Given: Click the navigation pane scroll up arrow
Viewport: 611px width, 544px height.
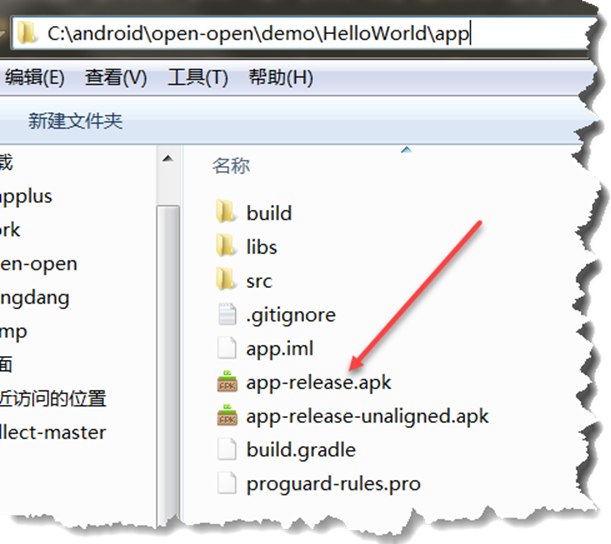Looking at the screenshot, I should click(168, 158).
